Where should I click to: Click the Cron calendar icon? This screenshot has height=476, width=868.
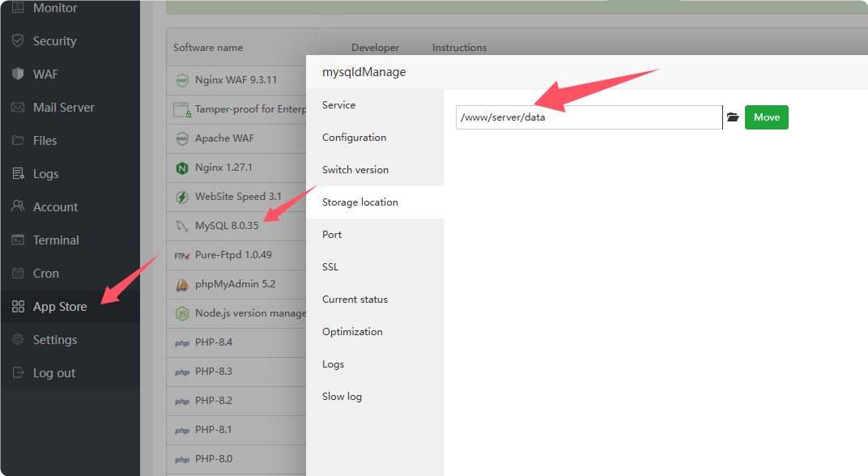pos(18,273)
